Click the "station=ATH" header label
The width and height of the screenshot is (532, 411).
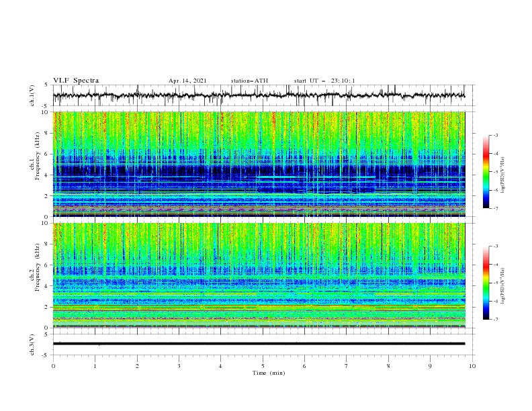point(249,81)
